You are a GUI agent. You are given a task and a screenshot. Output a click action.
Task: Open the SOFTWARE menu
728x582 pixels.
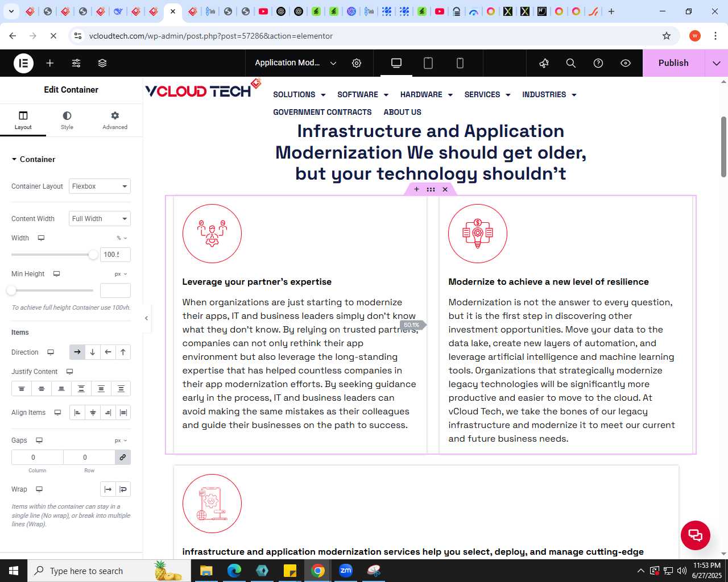click(363, 95)
